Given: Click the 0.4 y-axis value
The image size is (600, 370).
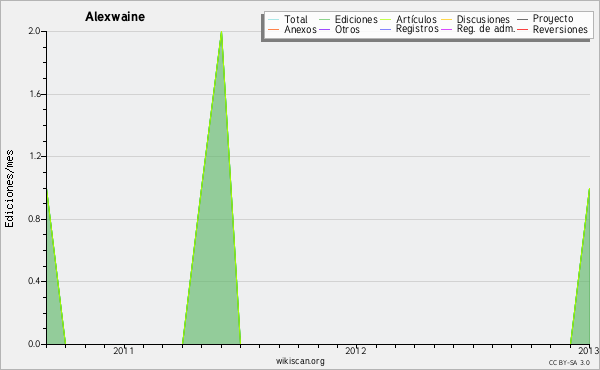Looking at the screenshot, I should click(34, 281).
